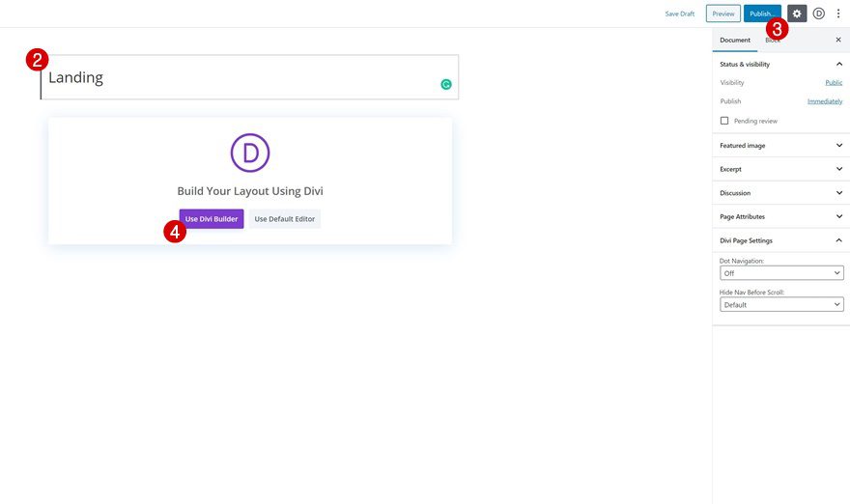Click the large purple Divi logo
The width and height of the screenshot is (850, 504).
(250, 153)
